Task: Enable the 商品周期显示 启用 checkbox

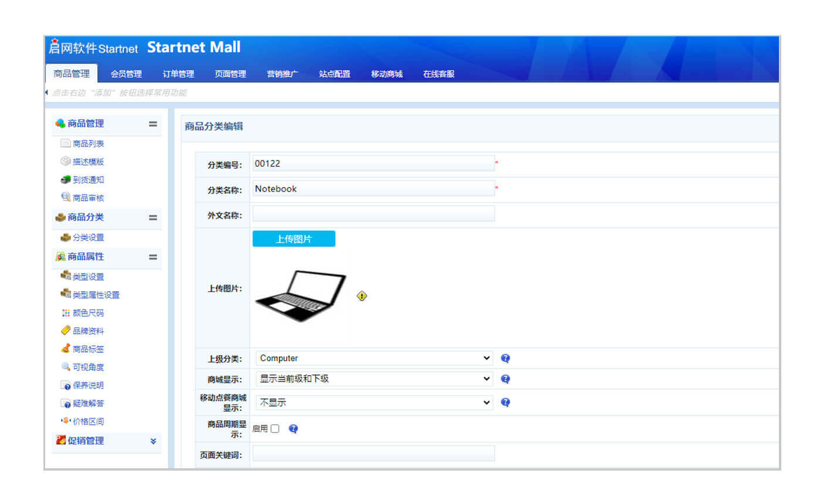Action: click(274, 429)
